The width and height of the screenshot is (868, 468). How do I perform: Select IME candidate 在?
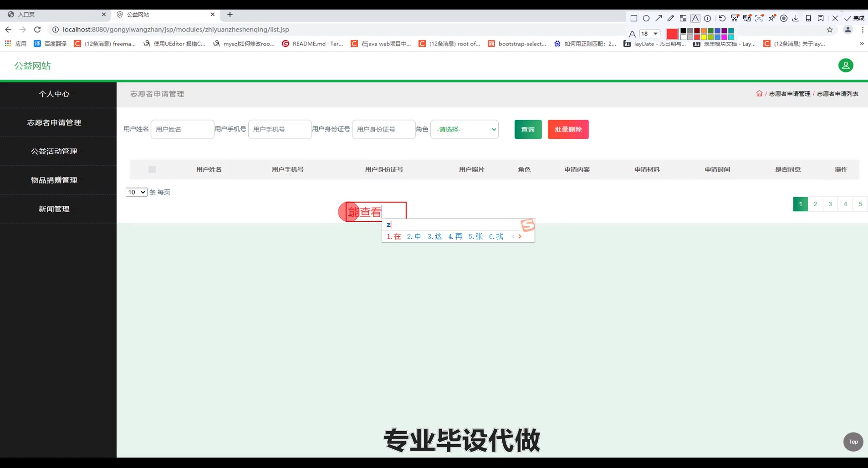[x=393, y=236]
